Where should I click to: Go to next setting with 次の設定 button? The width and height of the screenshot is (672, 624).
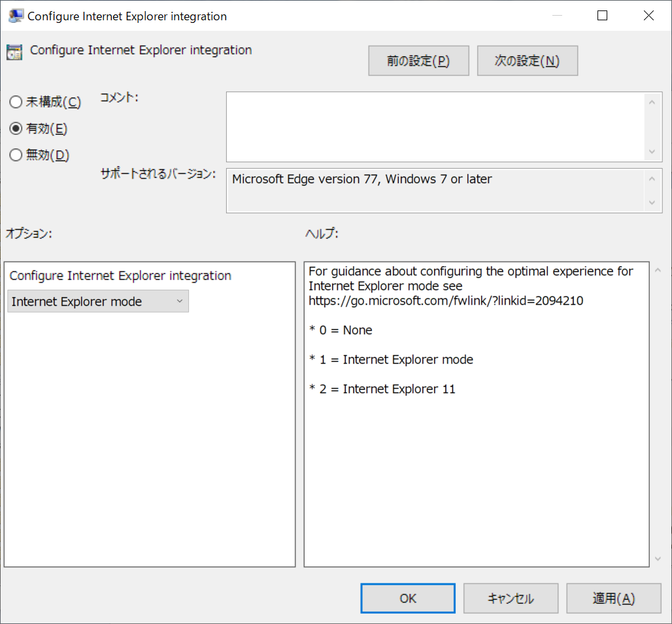(527, 61)
